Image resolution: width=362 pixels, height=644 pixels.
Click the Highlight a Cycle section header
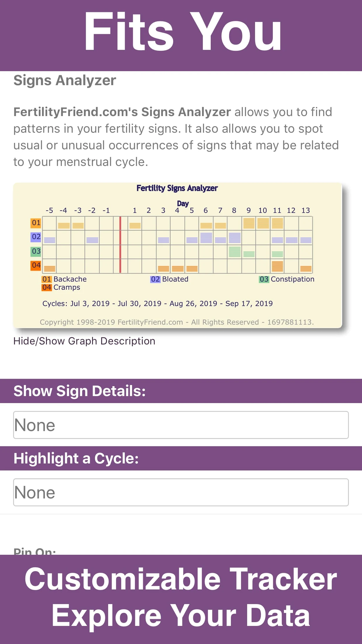tap(76, 459)
